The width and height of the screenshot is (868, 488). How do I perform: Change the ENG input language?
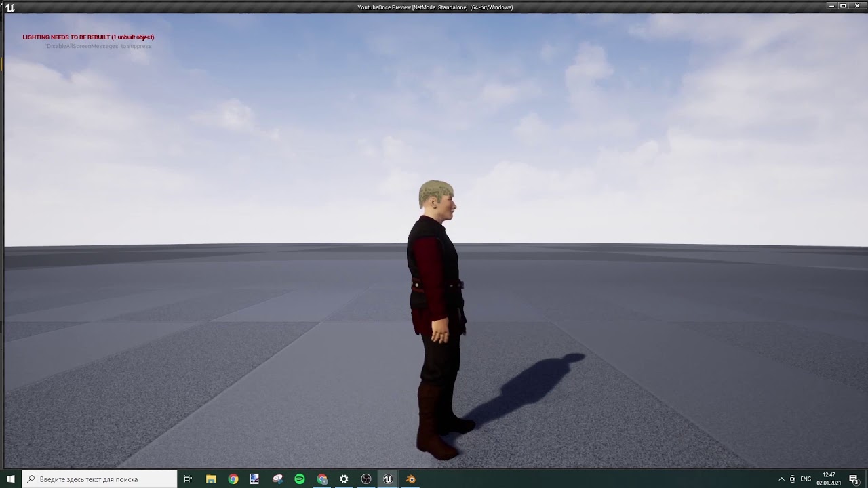pos(806,479)
